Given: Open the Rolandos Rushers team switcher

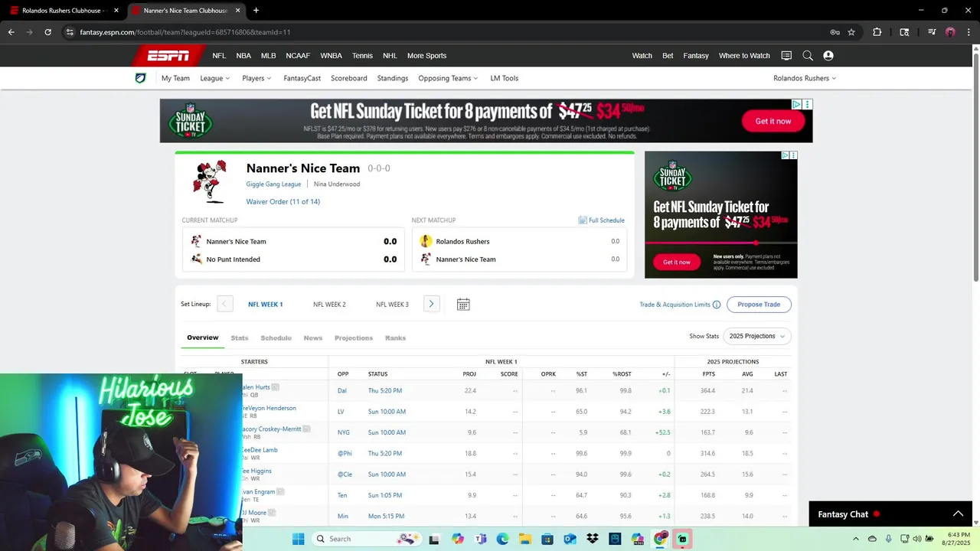Looking at the screenshot, I should (805, 78).
